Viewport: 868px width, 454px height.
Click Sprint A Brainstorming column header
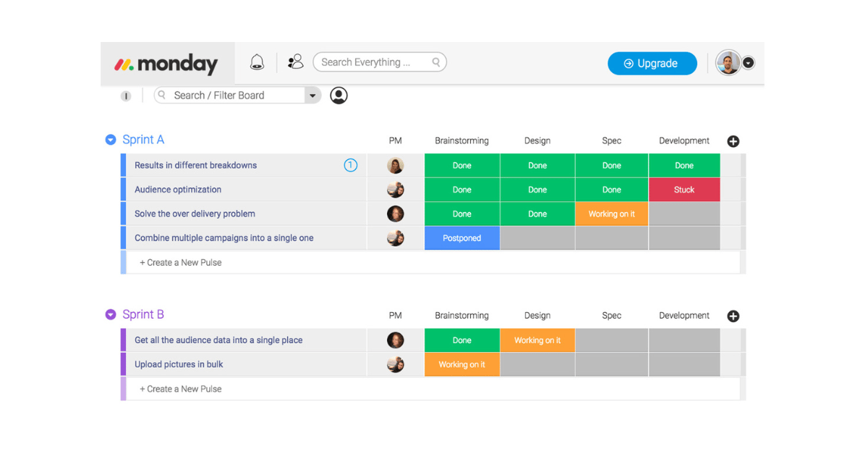click(x=461, y=140)
